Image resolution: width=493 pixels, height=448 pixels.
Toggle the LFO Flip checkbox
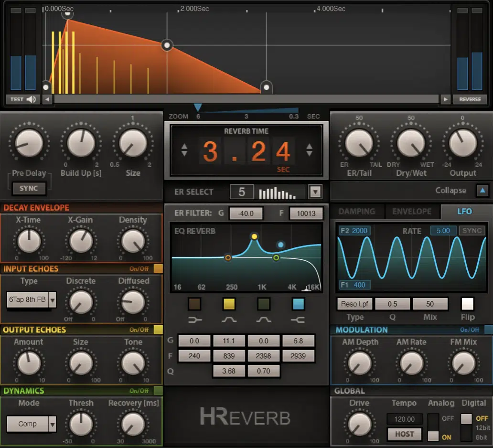coord(467,304)
